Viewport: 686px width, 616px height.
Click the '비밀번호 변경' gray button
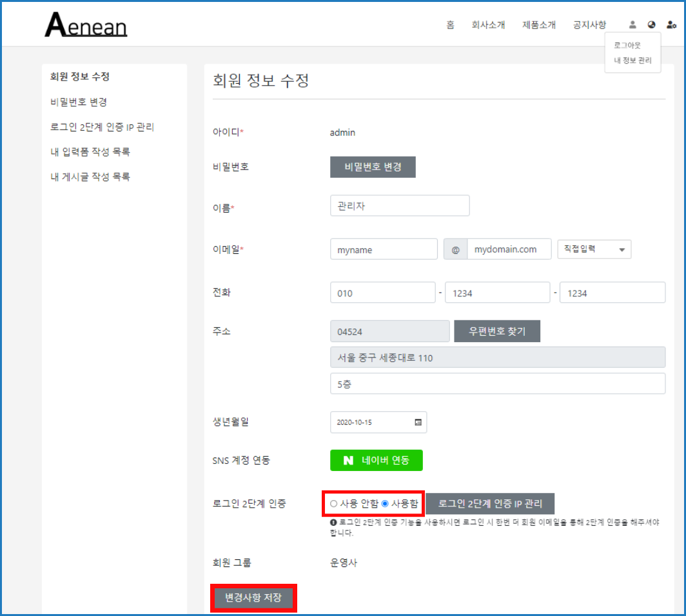tap(373, 167)
